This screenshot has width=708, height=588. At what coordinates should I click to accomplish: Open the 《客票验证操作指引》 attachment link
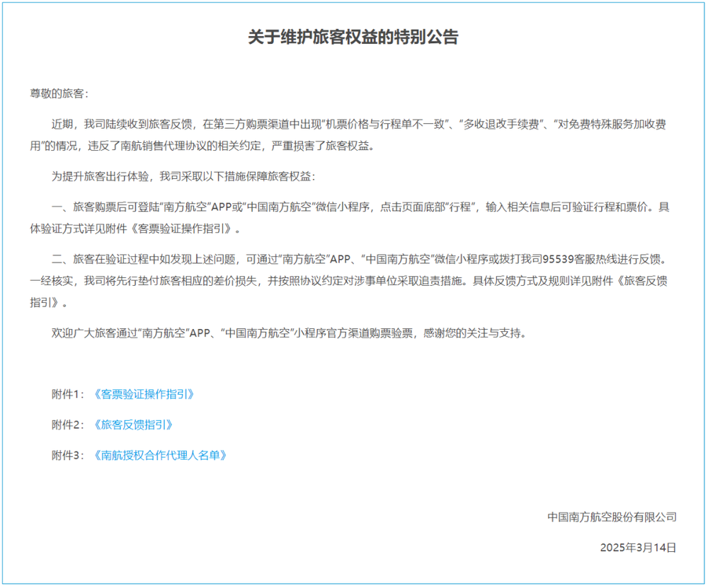coord(144,394)
